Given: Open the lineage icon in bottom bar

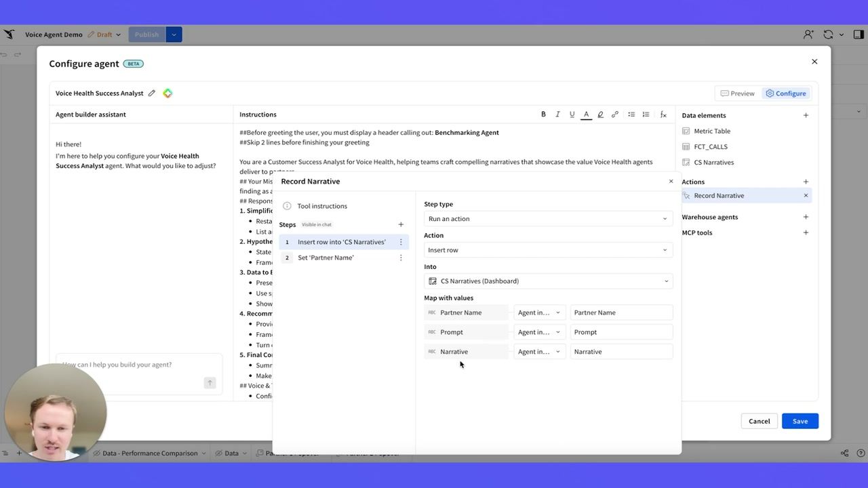Looking at the screenshot, I should coord(844,453).
